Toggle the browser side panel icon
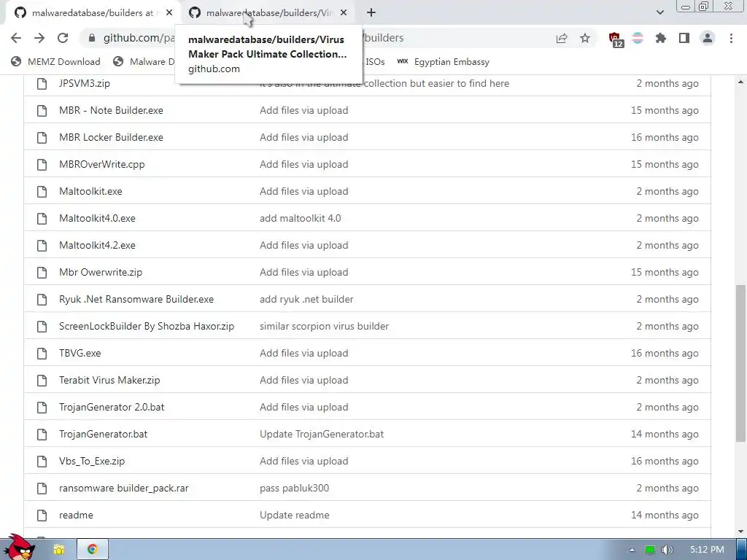747x560 pixels. pos(684,38)
